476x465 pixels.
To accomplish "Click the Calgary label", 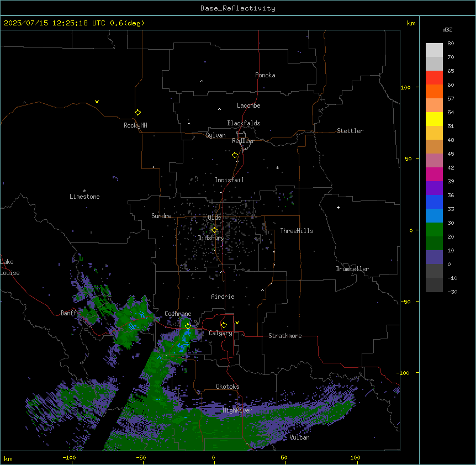I will pyautogui.click(x=220, y=333).
